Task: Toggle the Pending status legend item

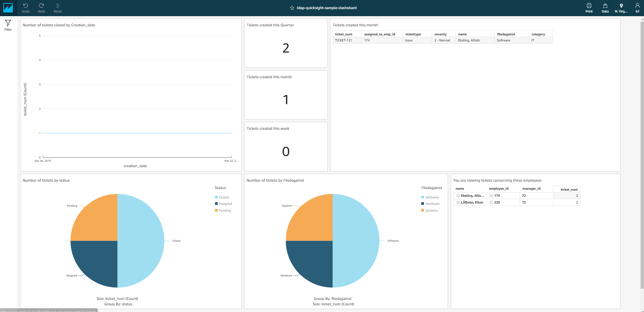Action: click(x=223, y=210)
